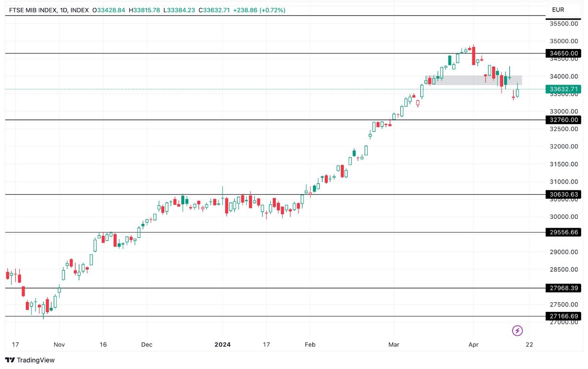Image resolution: width=588 pixels, height=369 pixels.
Task: Click the Mar label on time axis
Action: (394, 344)
